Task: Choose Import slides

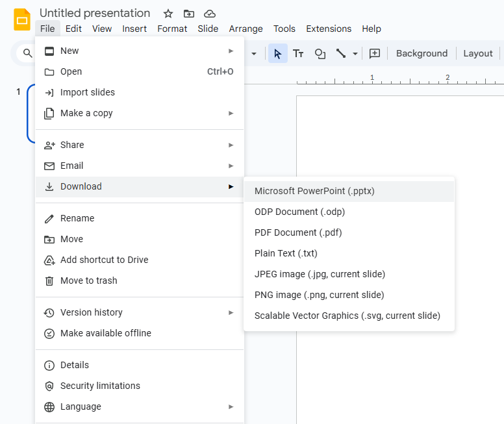Action: click(x=140, y=92)
